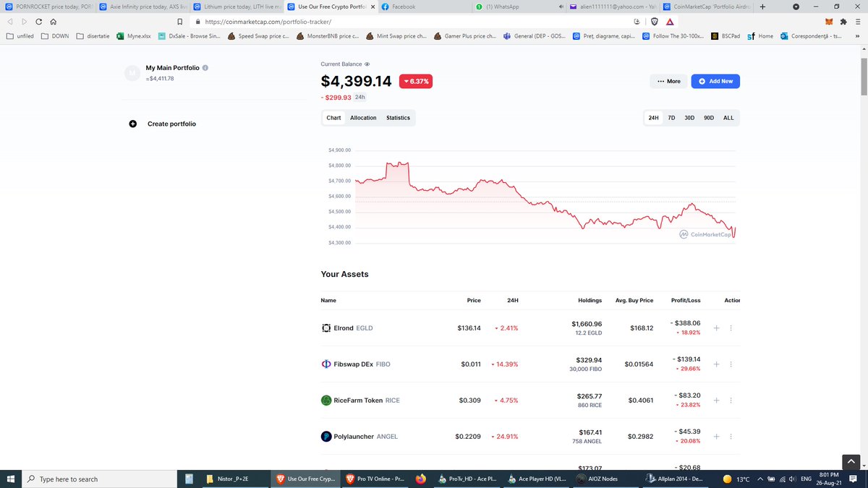
Task: Open Firefox from the taskbar
Action: 422,479
